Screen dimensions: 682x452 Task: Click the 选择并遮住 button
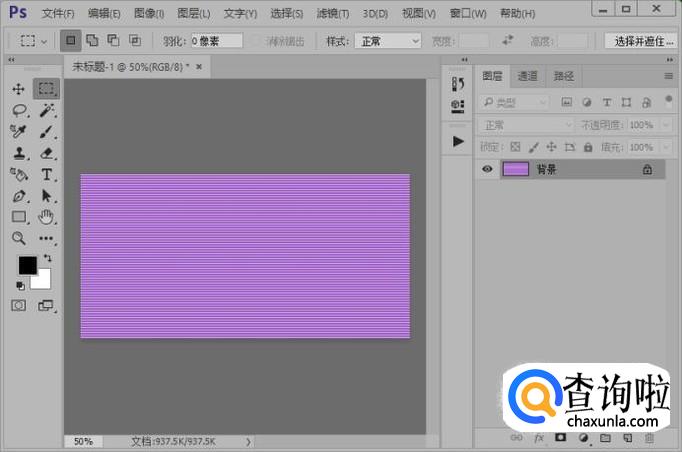click(x=640, y=41)
